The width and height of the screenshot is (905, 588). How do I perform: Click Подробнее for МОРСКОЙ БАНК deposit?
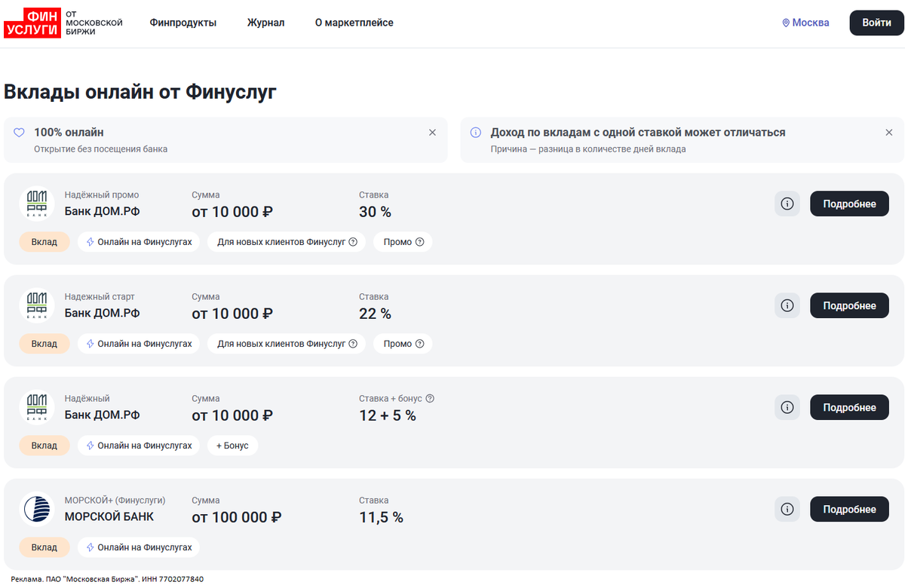[x=849, y=509]
